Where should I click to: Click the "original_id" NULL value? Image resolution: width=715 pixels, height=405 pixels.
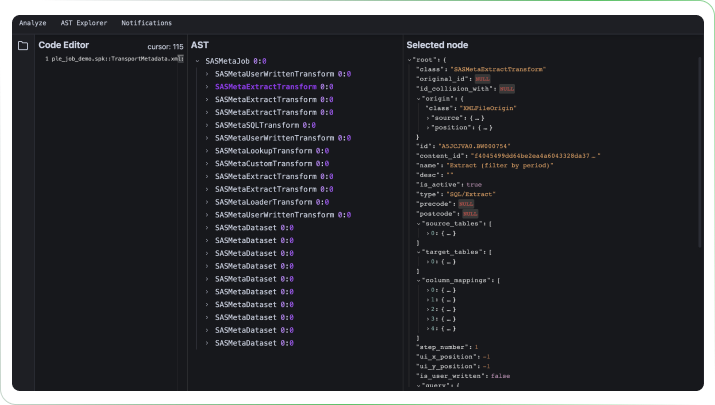pyautogui.click(x=482, y=79)
